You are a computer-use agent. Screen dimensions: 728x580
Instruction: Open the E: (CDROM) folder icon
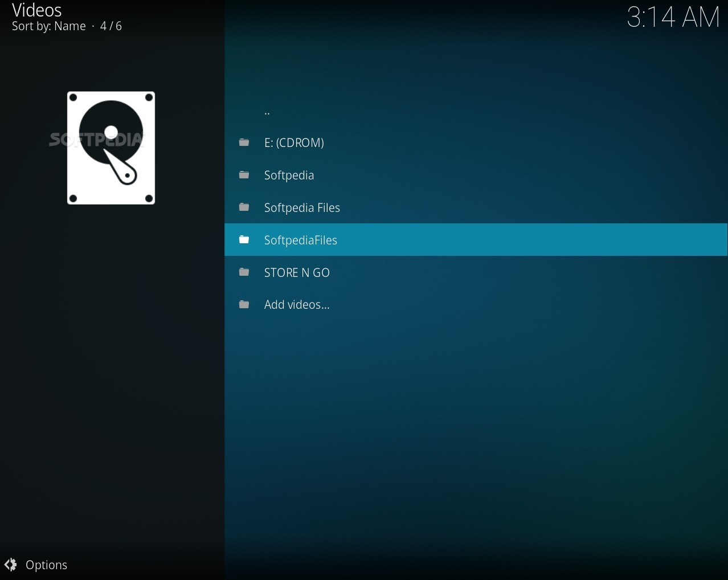[244, 142]
